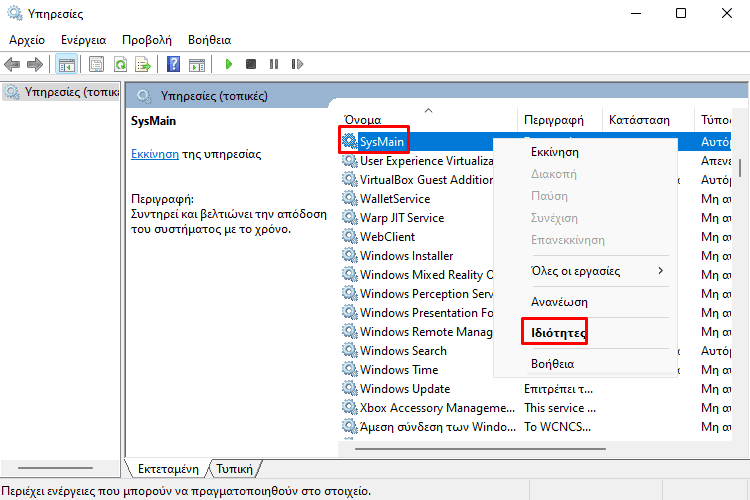Open the Help question-mark toolbar icon
Image resolution: width=750 pixels, height=500 pixels.
tap(174, 64)
